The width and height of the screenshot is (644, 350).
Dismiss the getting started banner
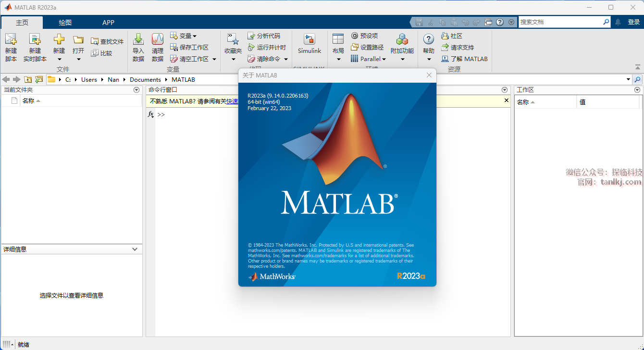(506, 100)
